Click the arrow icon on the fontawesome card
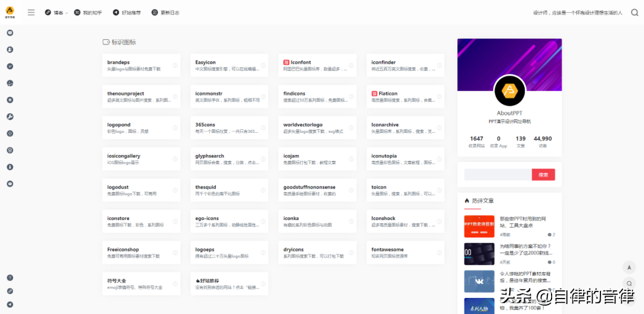This screenshot has height=314, width=644. pos(439,253)
